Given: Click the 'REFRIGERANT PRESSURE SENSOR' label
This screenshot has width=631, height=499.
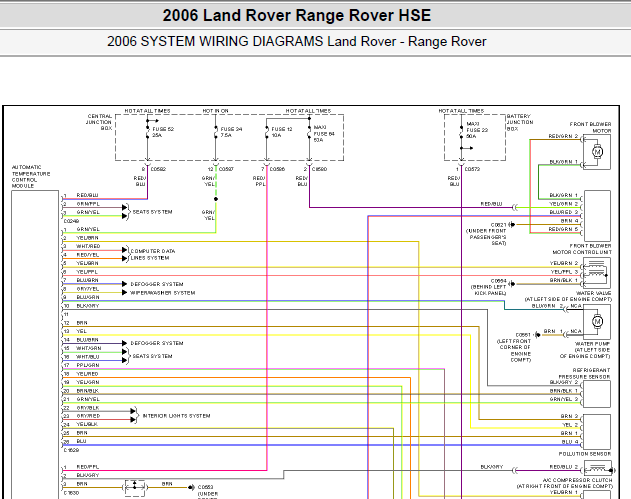Looking at the screenshot, I should point(584,373).
